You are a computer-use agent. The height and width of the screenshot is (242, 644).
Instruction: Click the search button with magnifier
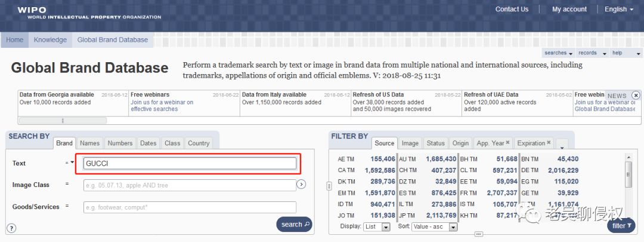coord(294,224)
